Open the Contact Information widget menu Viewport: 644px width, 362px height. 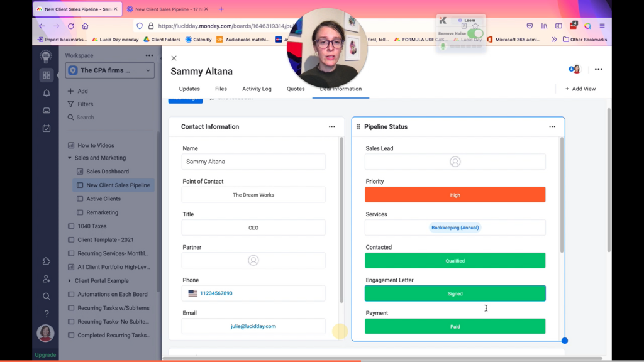(332, 127)
